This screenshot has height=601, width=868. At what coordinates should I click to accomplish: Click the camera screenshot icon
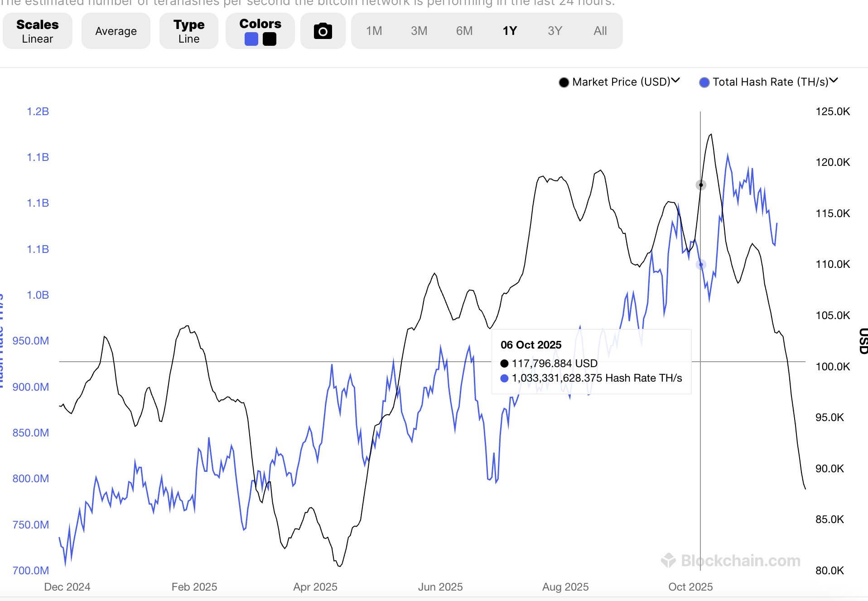[323, 31]
